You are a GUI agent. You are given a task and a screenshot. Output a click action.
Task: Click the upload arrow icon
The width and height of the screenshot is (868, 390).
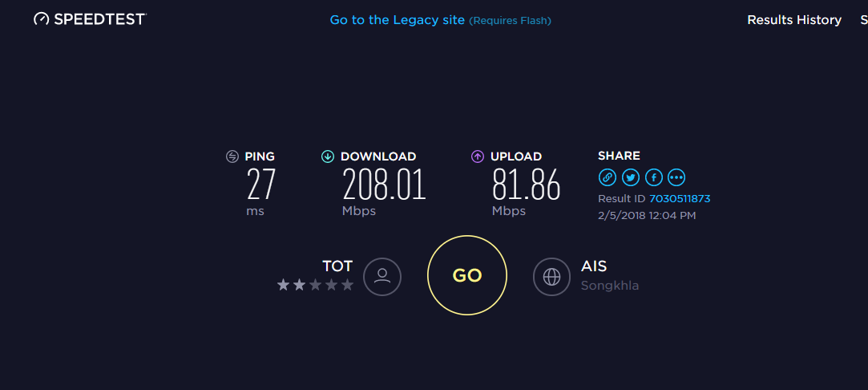click(x=478, y=156)
